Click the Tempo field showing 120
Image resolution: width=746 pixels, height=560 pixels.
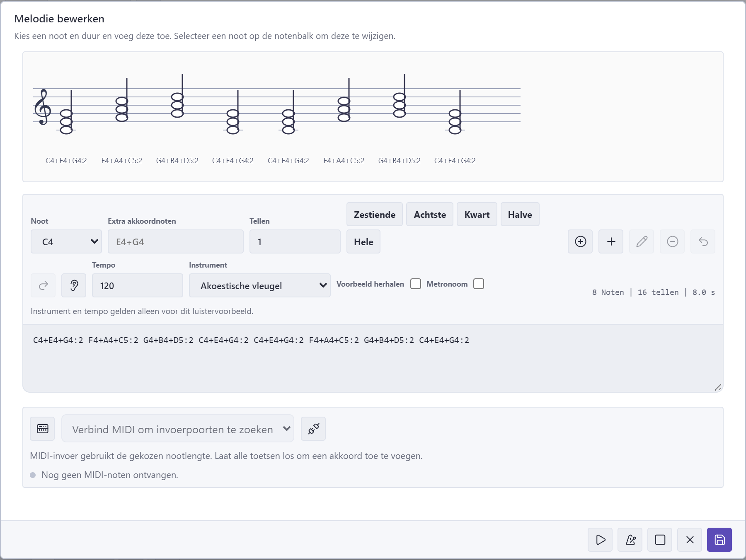point(138,285)
